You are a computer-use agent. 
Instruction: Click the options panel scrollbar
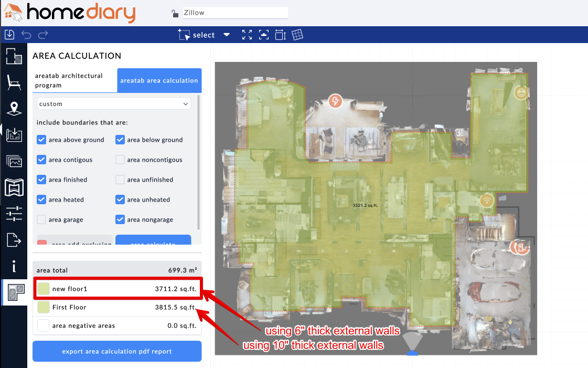tap(198, 162)
